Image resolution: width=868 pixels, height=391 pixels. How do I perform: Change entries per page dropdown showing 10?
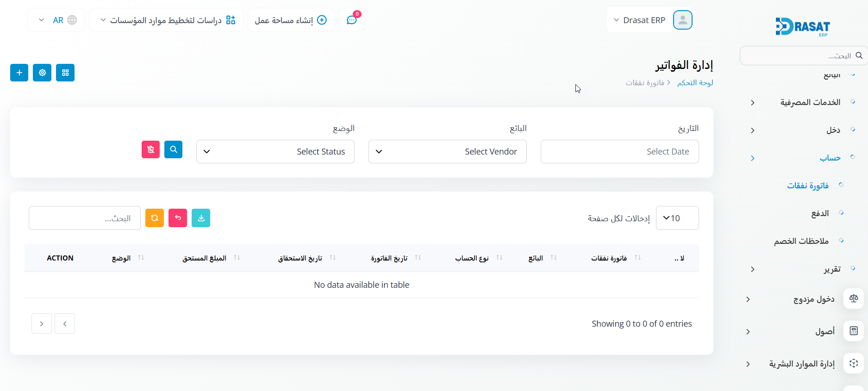(677, 218)
